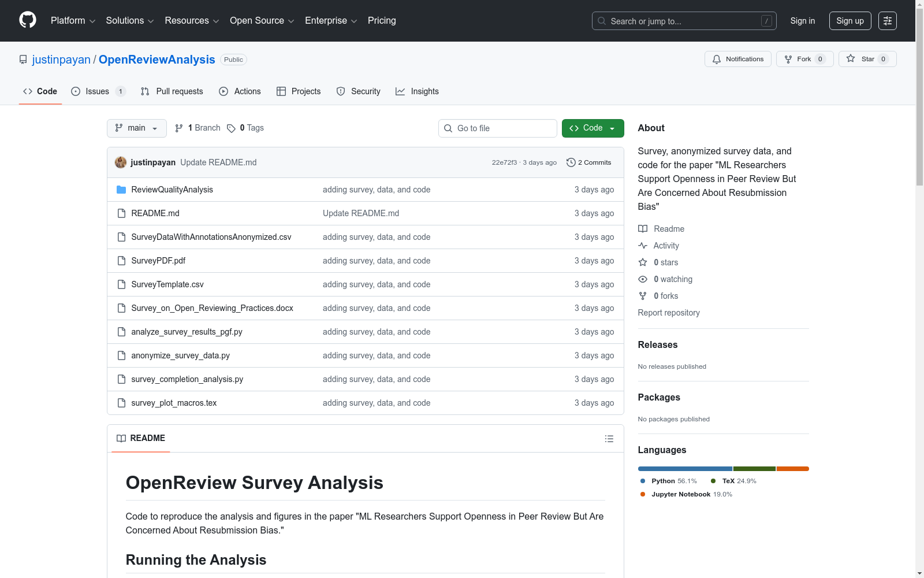
Task: Select the README tab heading
Action: click(141, 438)
